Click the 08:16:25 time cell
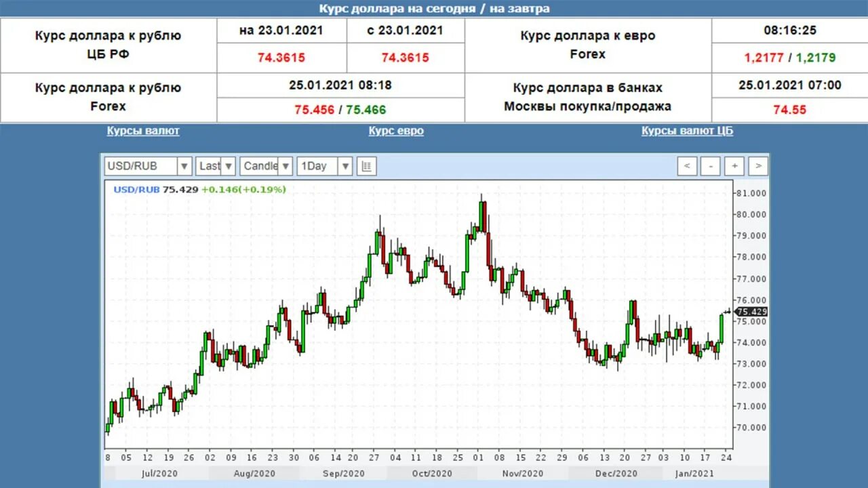This screenshot has width=868, height=488. 789,30
